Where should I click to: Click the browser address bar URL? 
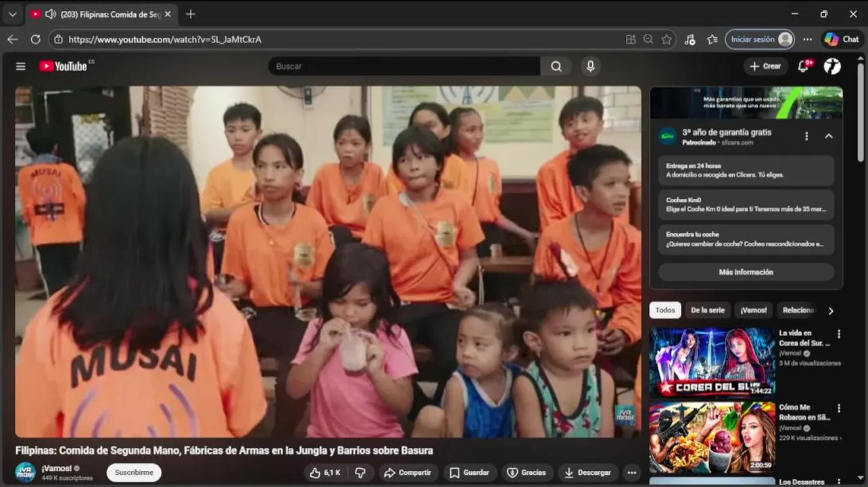[x=165, y=39]
